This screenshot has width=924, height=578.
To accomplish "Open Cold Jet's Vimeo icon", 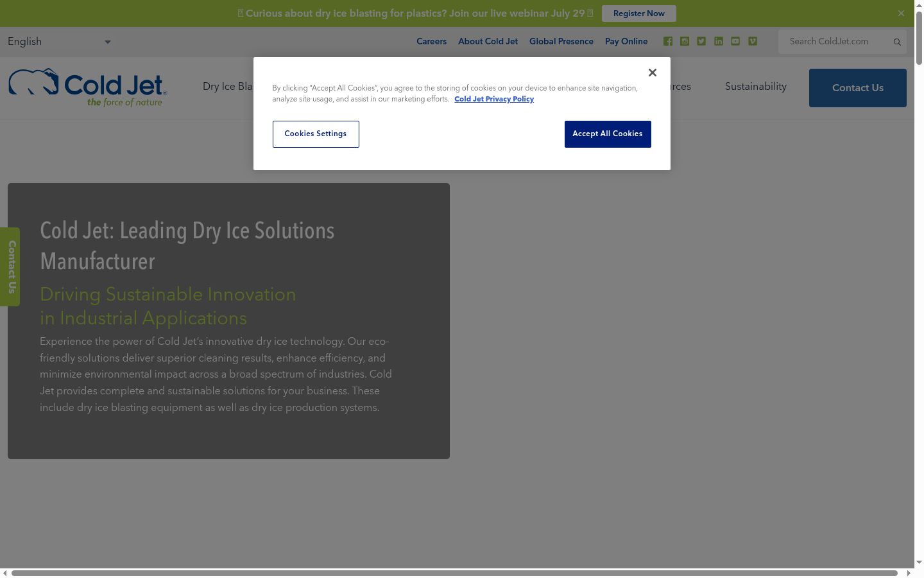I will click(x=753, y=41).
